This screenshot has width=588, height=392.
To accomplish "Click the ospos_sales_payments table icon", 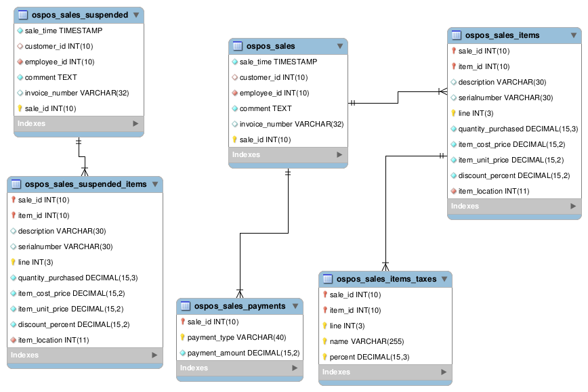I will click(186, 306).
